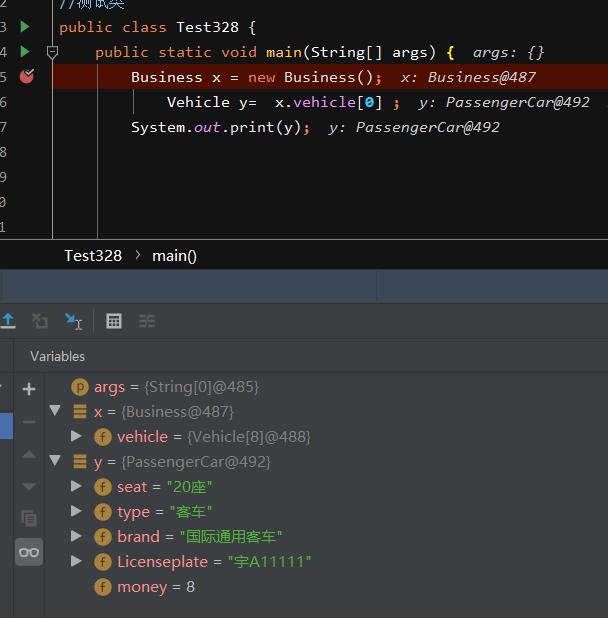Click the type value "客车"

pyautogui.click(x=191, y=512)
